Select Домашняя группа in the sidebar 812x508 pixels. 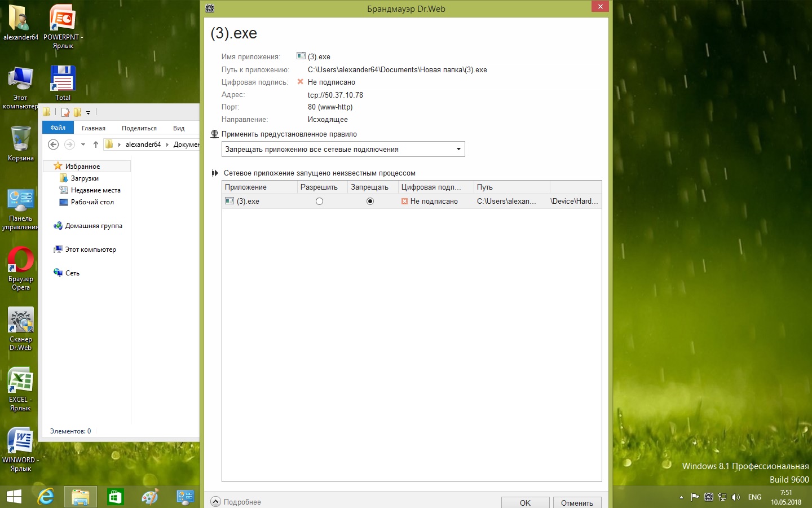pyautogui.click(x=94, y=226)
